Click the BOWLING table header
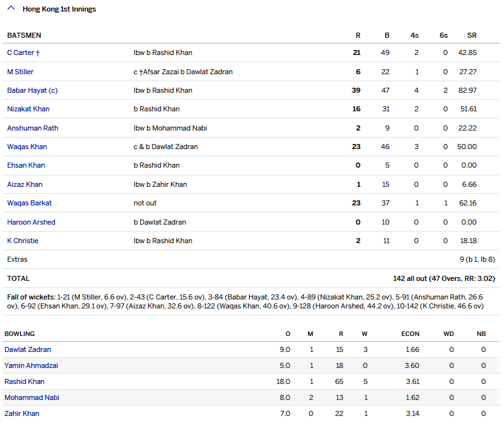 point(20,333)
